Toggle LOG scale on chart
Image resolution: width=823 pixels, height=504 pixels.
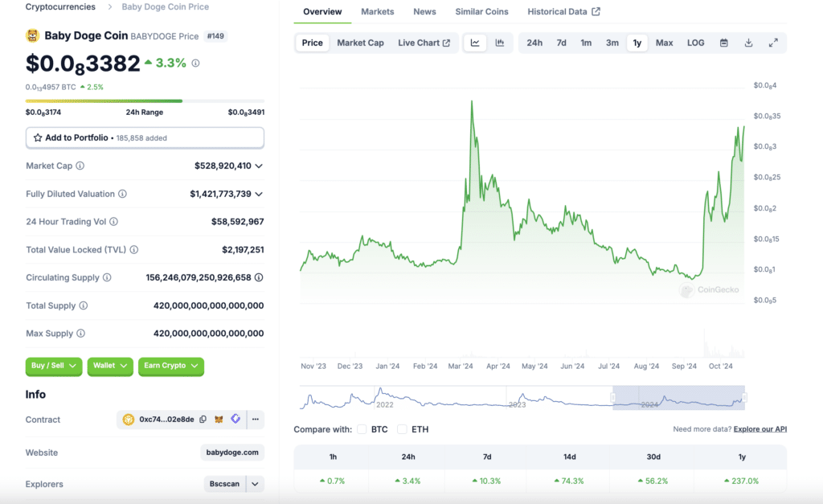tap(695, 43)
